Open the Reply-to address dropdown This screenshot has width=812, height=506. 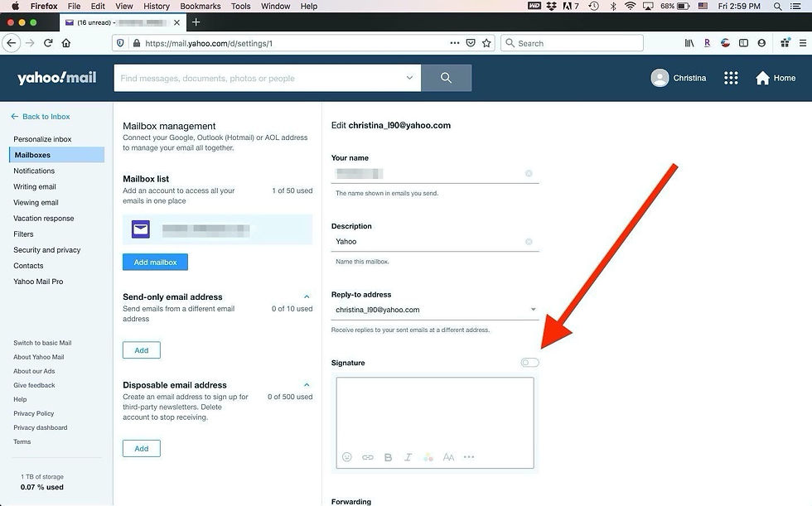pyautogui.click(x=533, y=310)
